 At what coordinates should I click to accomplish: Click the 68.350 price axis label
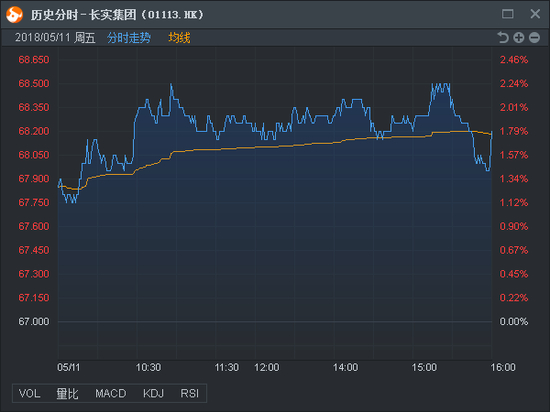click(34, 107)
